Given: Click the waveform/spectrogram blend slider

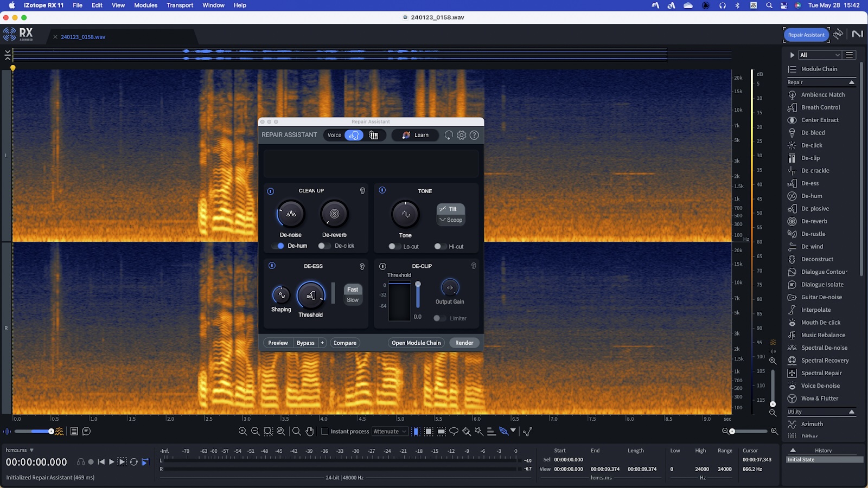Looking at the screenshot, I should pyautogui.click(x=34, y=432).
